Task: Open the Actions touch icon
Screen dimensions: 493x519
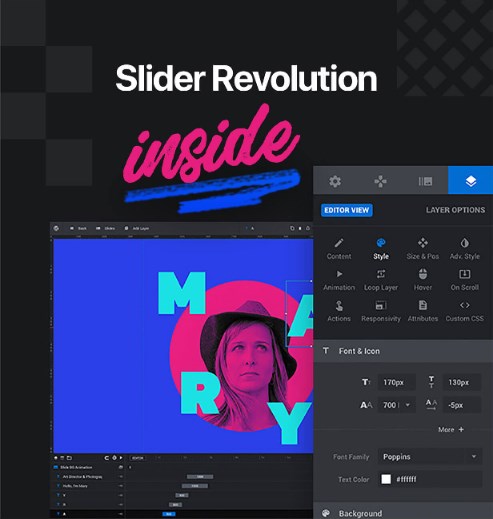Action: point(339,311)
